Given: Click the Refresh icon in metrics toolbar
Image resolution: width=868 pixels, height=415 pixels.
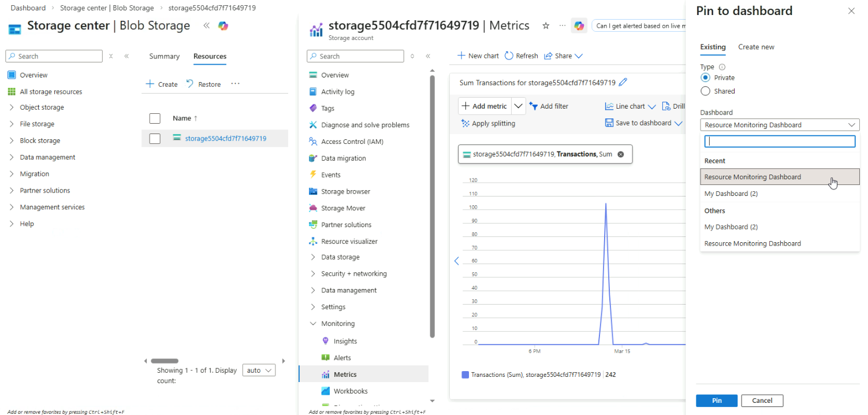Looking at the screenshot, I should (x=509, y=56).
